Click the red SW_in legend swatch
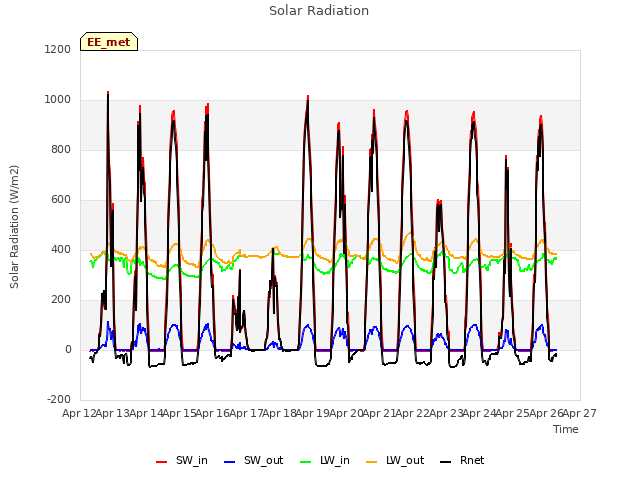 (x=162, y=462)
